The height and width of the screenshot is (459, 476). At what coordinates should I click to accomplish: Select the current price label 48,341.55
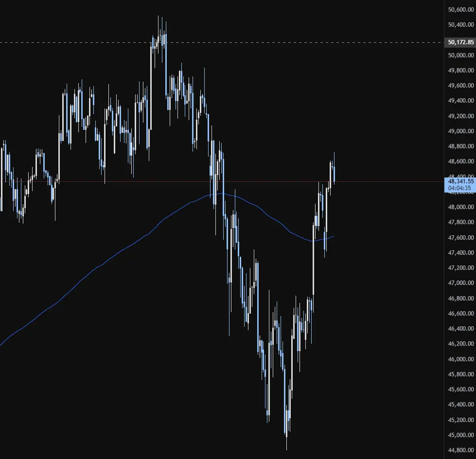(x=460, y=181)
